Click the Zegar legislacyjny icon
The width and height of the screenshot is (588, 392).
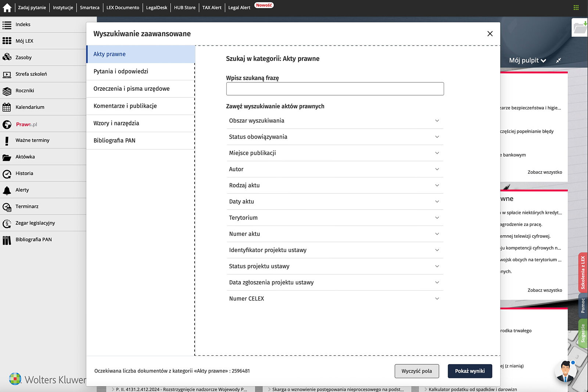pyautogui.click(x=7, y=223)
